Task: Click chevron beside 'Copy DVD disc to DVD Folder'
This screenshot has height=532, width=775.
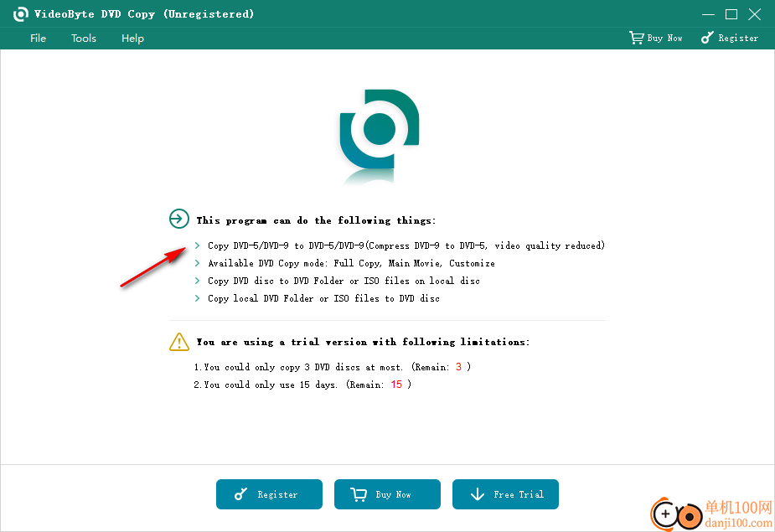Action: [197, 281]
